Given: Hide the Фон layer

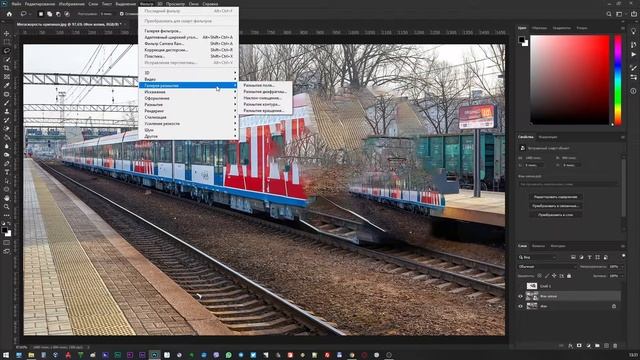Looking at the screenshot, I should 520,306.
